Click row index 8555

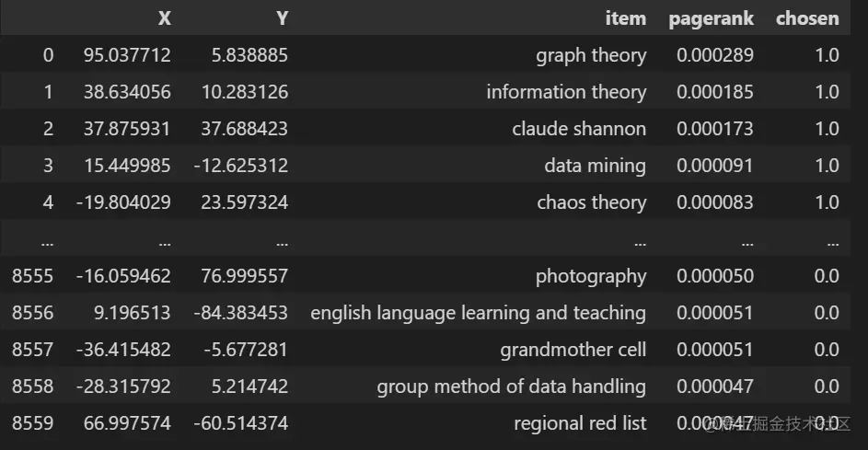(x=32, y=276)
